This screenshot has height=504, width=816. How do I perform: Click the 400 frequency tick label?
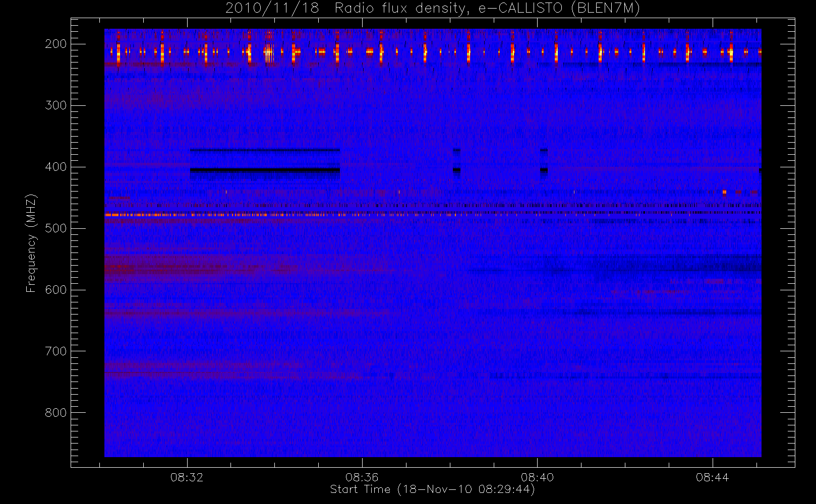(x=56, y=167)
